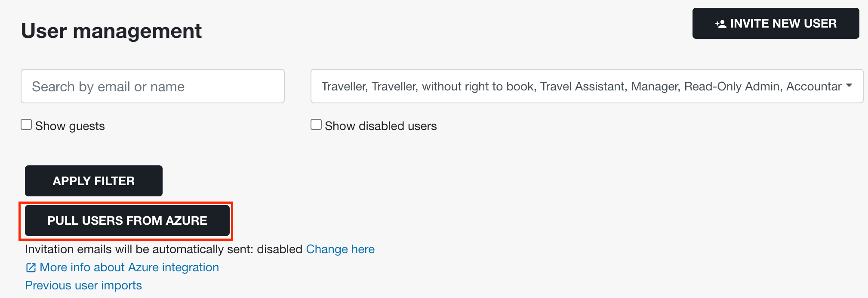This screenshot has width=868, height=298.
Task: Click the User management heading
Action: 111,31
